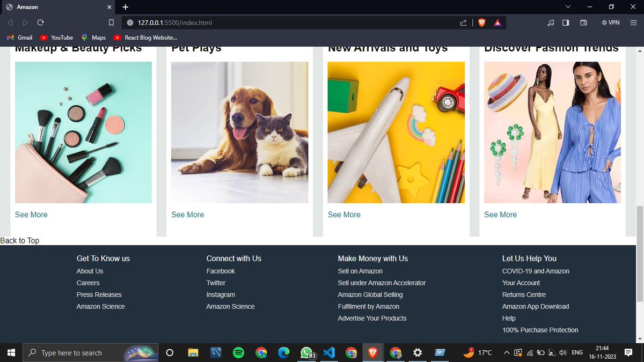Click See More under New Arrivals and Toys

[344, 215]
